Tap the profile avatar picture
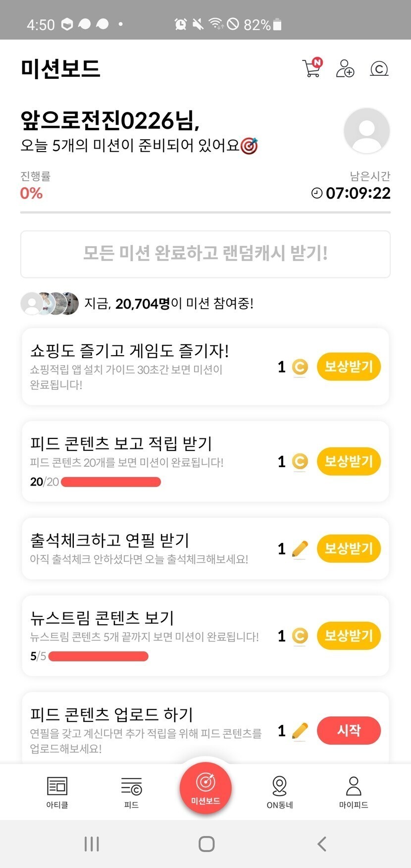 [x=366, y=131]
